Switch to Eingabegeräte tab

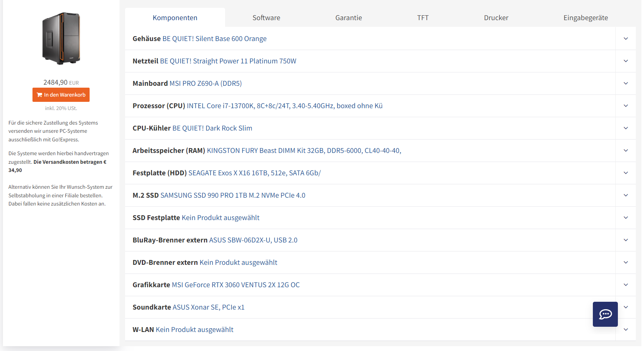[586, 18]
